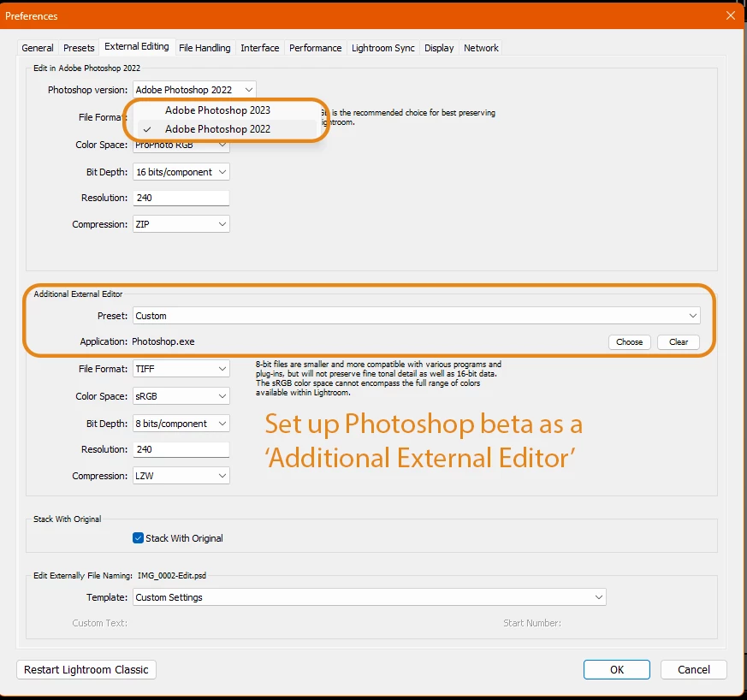Switch to the General tab
The height and width of the screenshot is (700, 747).
click(x=37, y=48)
